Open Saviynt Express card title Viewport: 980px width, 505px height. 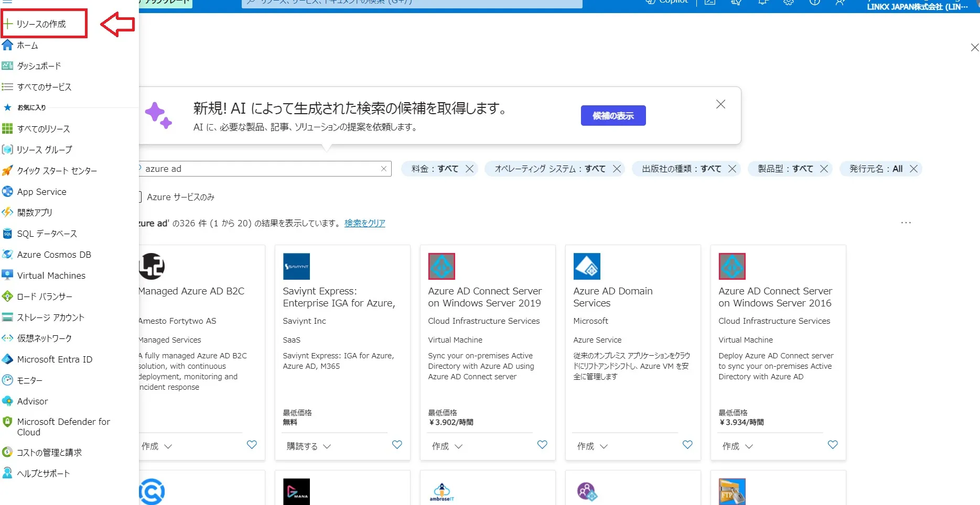pos(339,297)
